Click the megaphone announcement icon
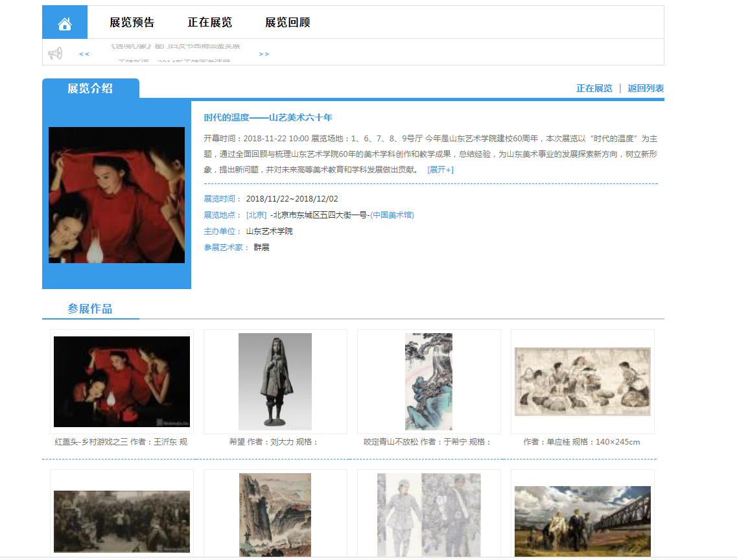Viewport: 737px width, 560px height. (55, 53)
